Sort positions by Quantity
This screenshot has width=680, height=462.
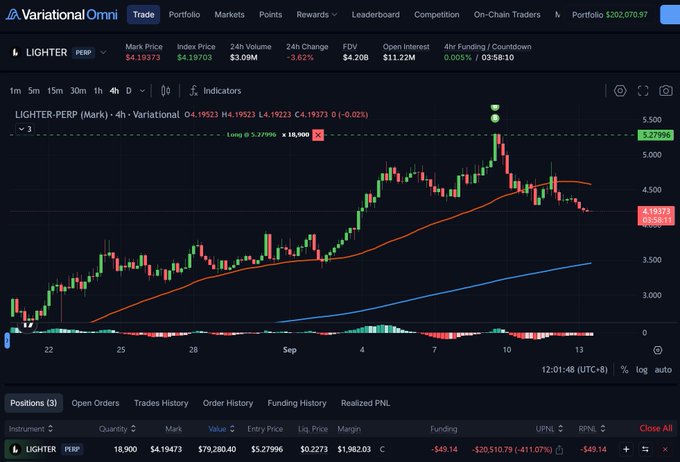(x=117, y=429)
